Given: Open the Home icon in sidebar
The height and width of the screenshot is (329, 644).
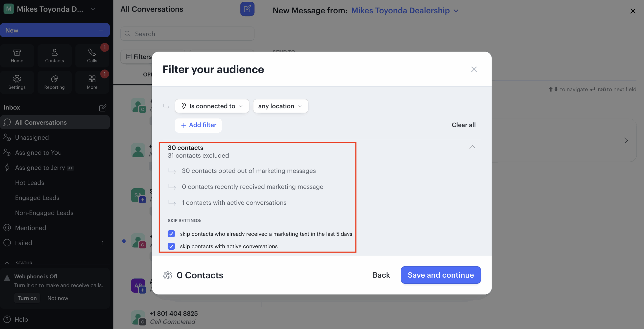Looking at the screenshot, I should coord(17,56).
